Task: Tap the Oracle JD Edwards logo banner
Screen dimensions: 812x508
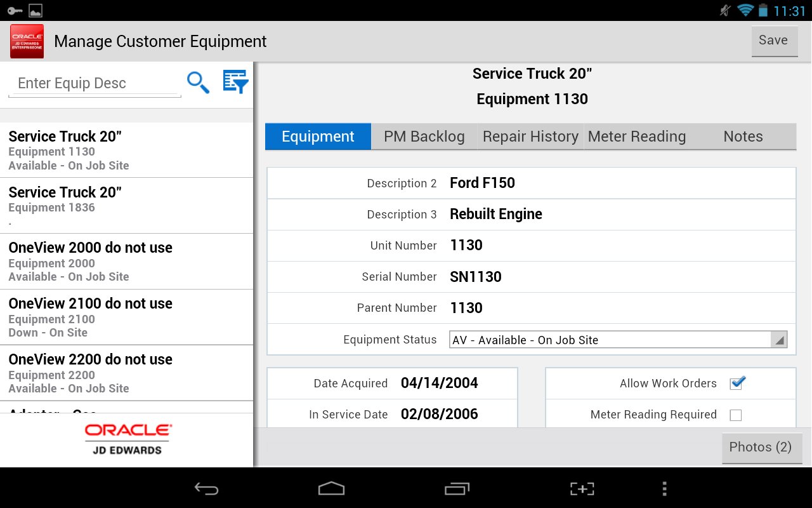Action: 128,440
